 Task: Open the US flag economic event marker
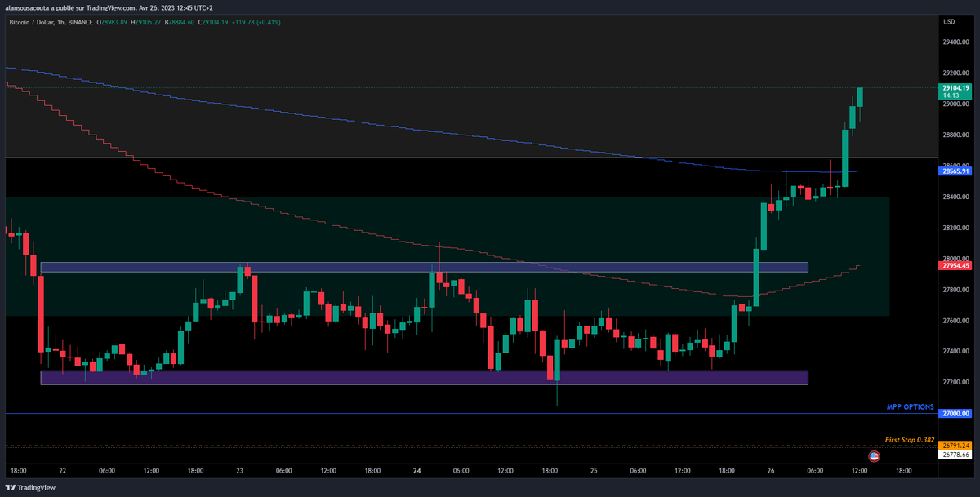pos(875,456)
